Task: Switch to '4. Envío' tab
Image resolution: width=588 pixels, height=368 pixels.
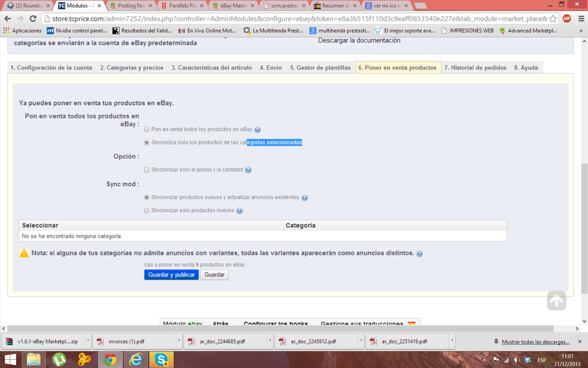Action: 271,68
